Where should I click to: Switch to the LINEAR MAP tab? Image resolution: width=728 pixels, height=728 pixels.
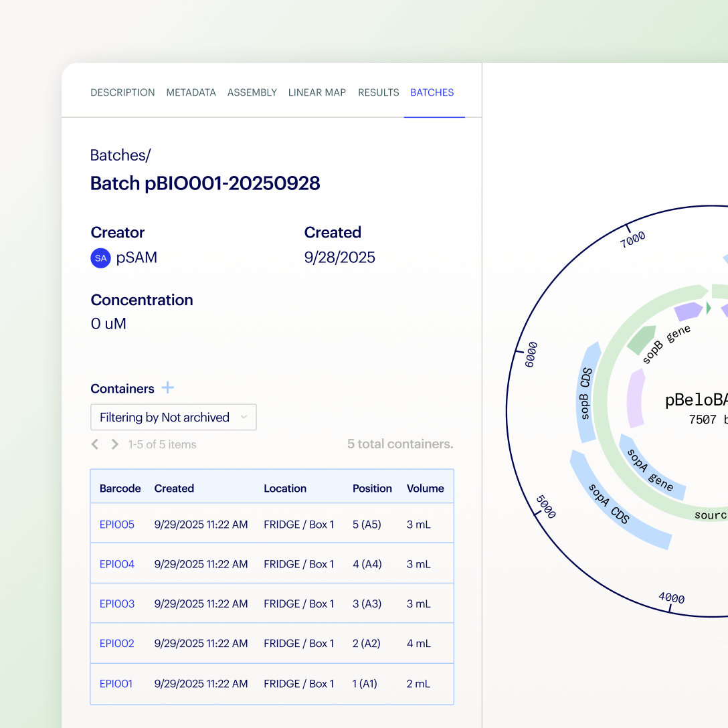tap(317, 92)
